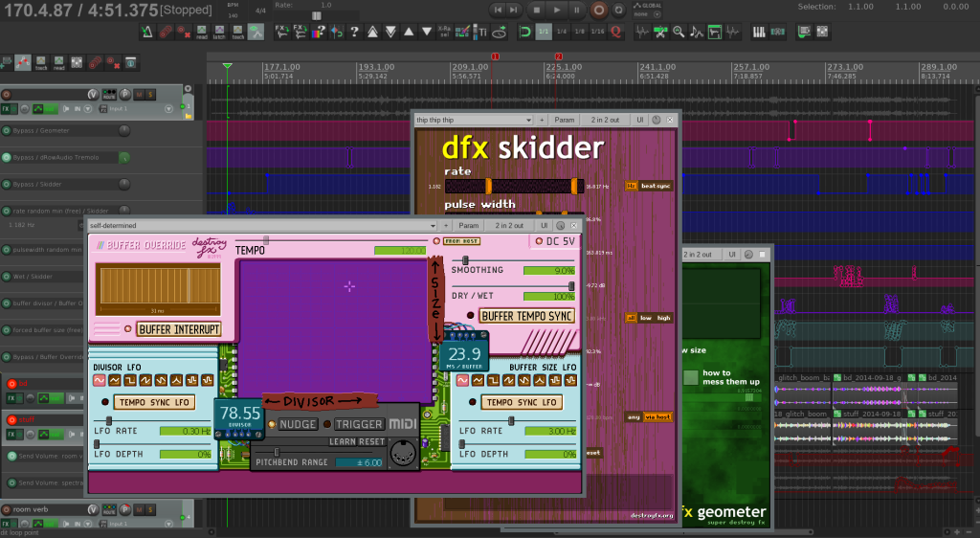This screenshot has width=980, height=538.
Task: Click the PITCHBEND RANGE value field
Action: [360, 463]
